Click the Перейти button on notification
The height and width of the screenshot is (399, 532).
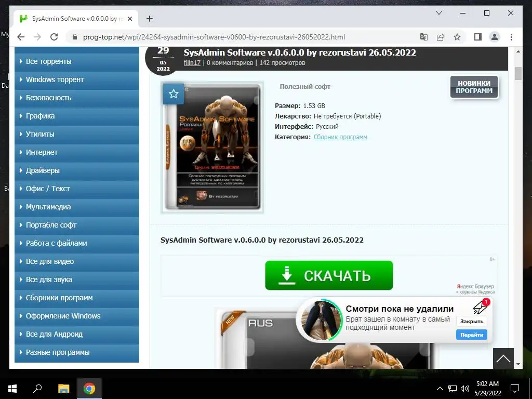pos(471,335)
